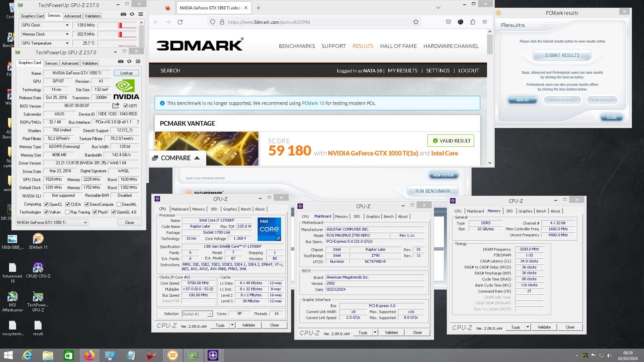Click PCMark 10 link on webpage

313,103
